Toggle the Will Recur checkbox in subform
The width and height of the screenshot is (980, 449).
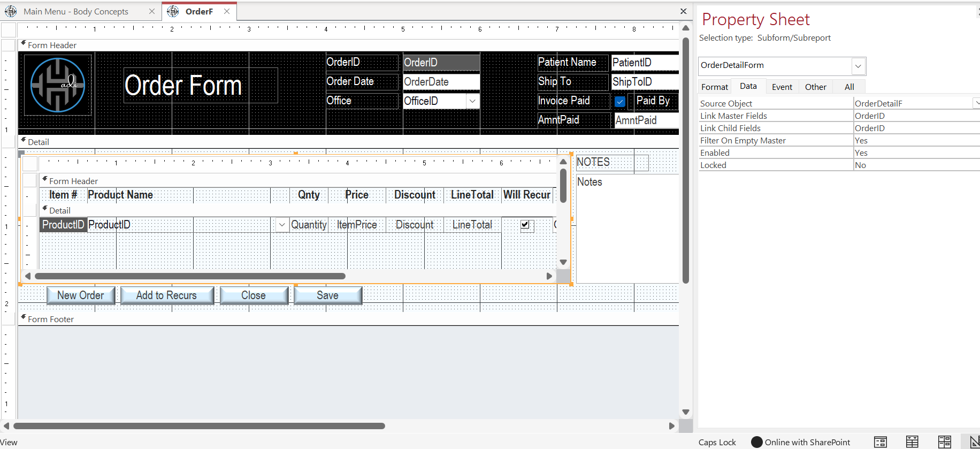click(525, 225)
